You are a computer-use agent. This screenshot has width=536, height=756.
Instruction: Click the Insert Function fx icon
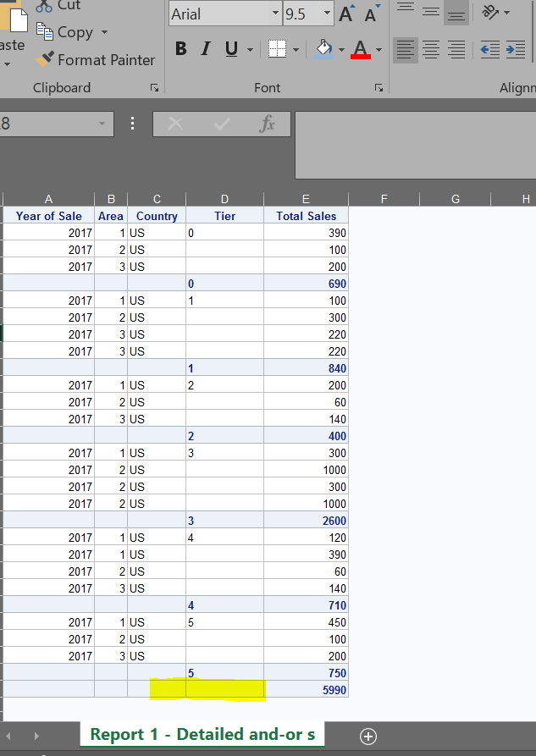click(266, 124)
